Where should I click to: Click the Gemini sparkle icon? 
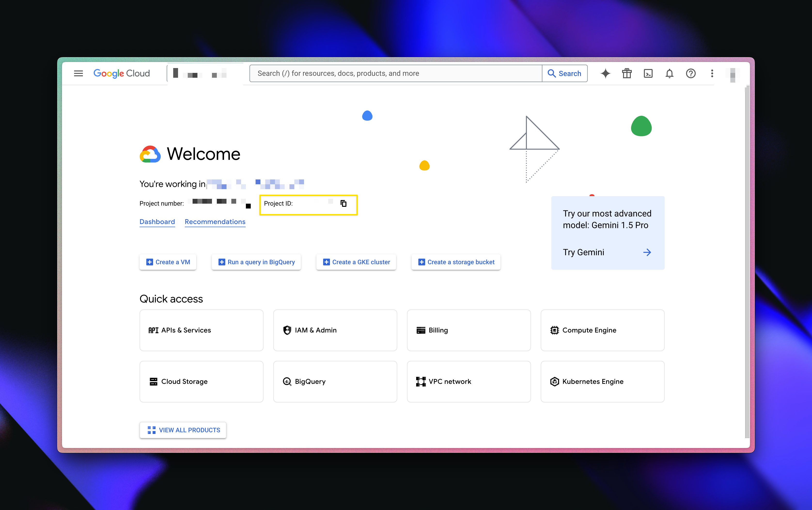click(x=605, y=73)
